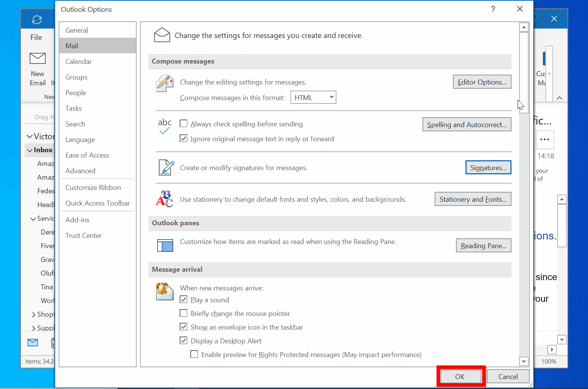Screen dimensions: 588x389
Task: Click the stationery and fonts ABC icon
Action: coord(164,199)
